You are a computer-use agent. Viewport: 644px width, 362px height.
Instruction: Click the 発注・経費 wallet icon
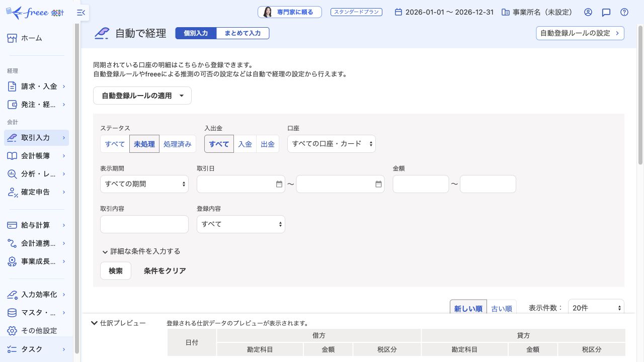tap(13, 105)
